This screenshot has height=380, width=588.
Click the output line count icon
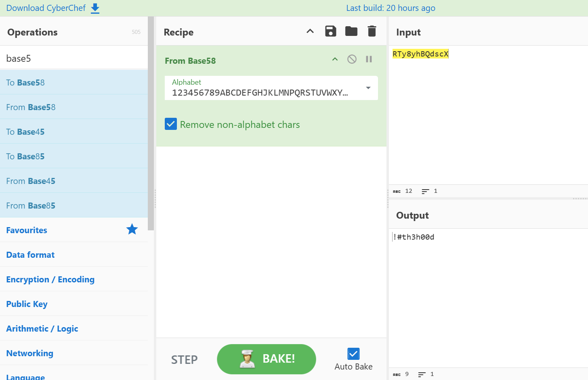(x=422, y=374)
